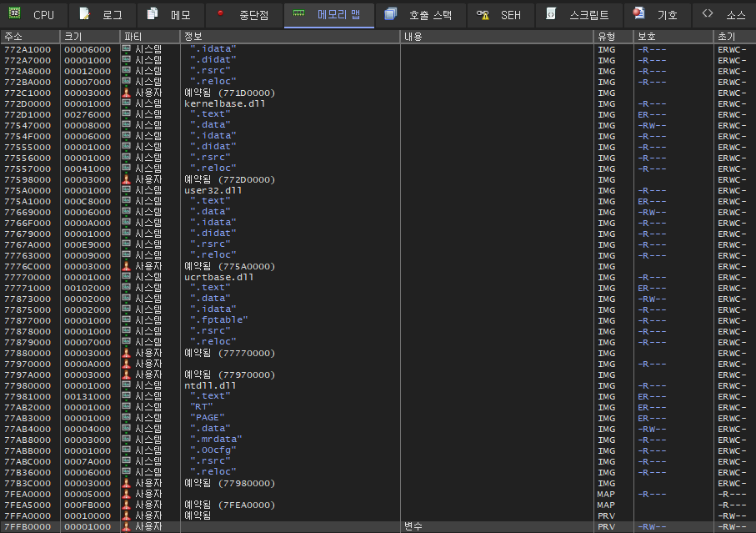Viewport: 756px width, 533px height.
Task: Click address 77981000
Action: point(28,396)
